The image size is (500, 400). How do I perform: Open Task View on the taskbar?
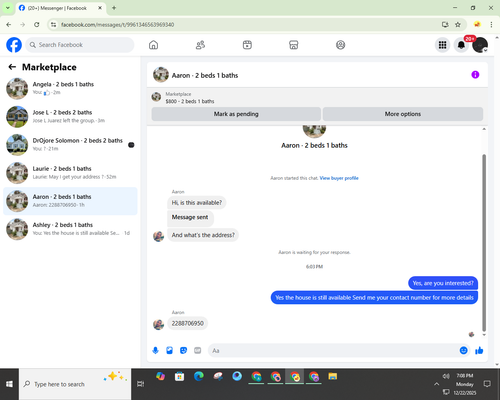click(x=140, y=384)
